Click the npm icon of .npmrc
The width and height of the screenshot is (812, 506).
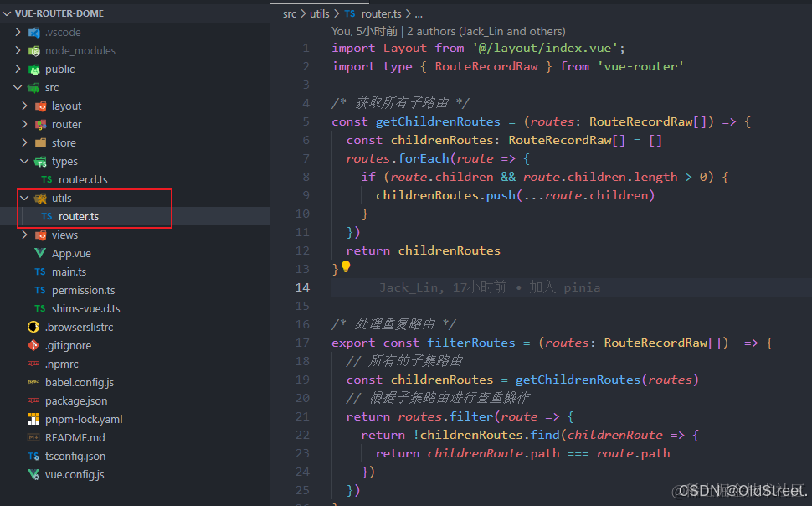[x=33, y=364]
